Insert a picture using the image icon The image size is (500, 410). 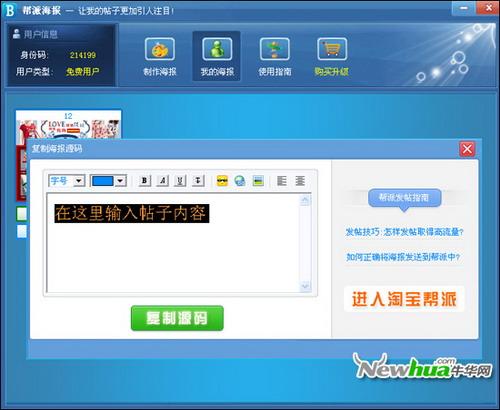tap(258, 181)
